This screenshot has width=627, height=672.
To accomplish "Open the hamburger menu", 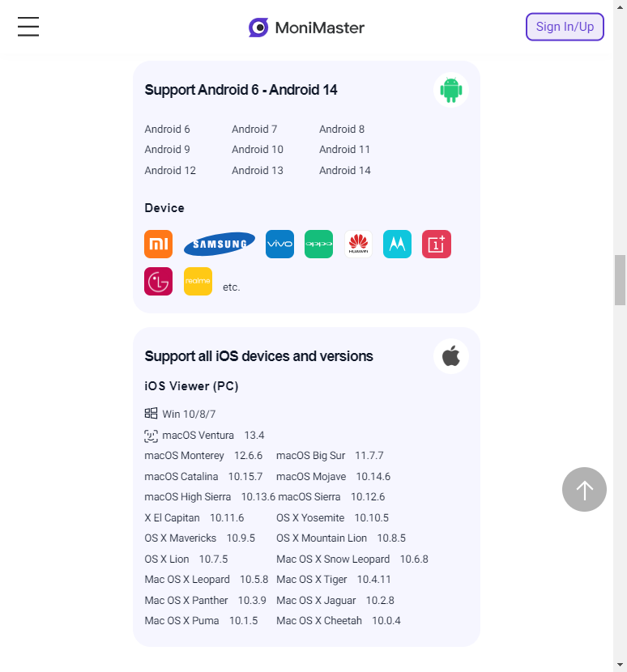I will click(x=28, y=27).
